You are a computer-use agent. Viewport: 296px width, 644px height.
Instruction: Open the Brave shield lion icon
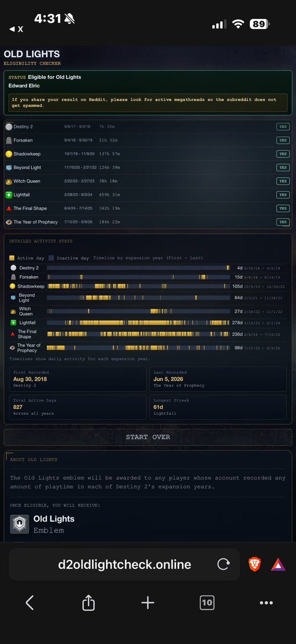coord(254,564)
